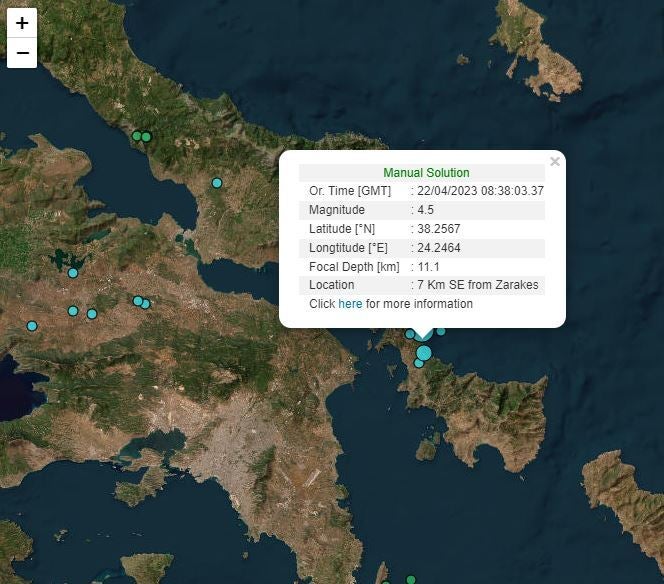Close the earthquake info popup

pyautogui.click(x=555, y=162)
